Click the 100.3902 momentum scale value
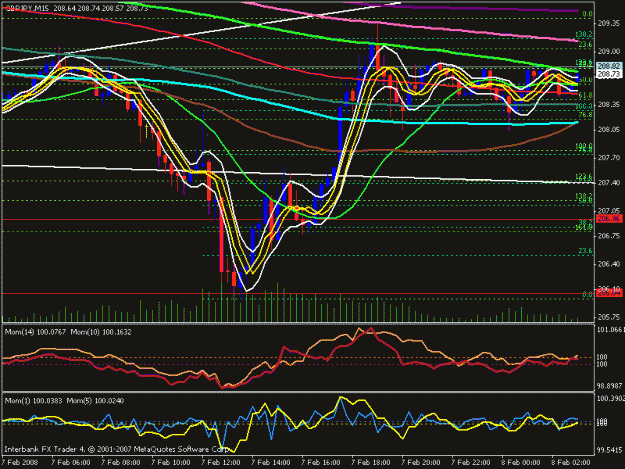Image resolution: width=625 pixels, height=469 pixels. pyautogui.click(x=610, y=398)
